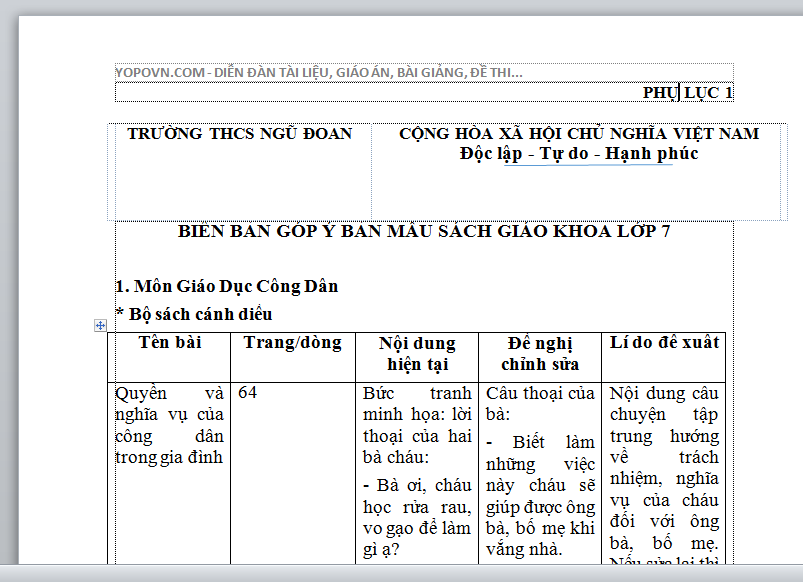Click on the 'PHỤ LỤC 1' heading

687,92
